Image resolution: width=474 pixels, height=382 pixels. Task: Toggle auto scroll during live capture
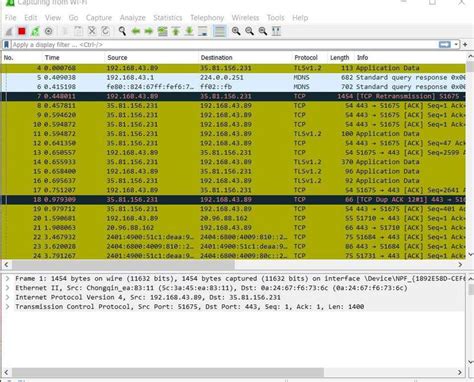click(x=202, y=31)
